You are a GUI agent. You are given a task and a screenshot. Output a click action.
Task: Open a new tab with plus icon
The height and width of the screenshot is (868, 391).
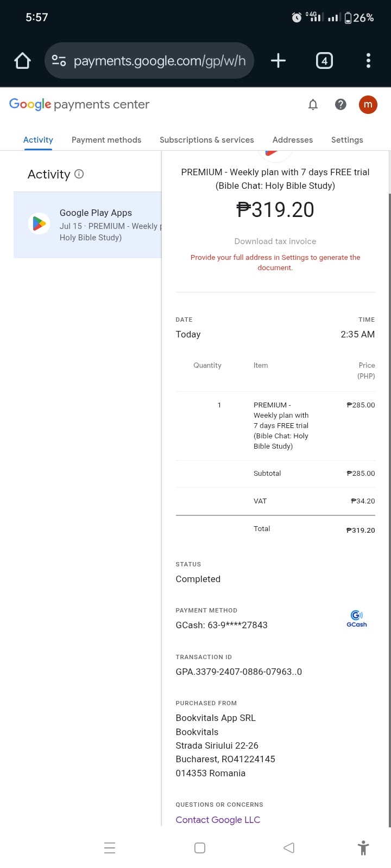pos(278,60)
